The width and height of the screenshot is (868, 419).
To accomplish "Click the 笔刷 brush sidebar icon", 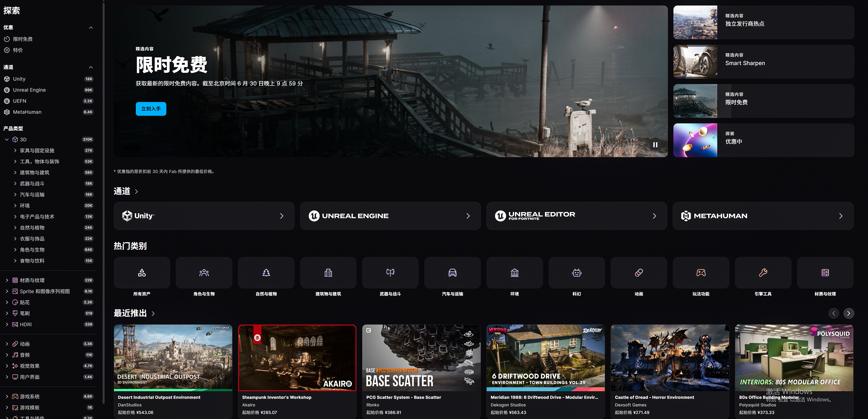I will coord(15,313).
